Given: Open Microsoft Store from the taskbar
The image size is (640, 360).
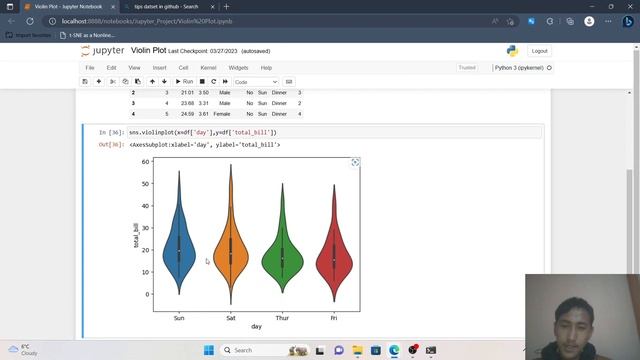Looking at the screenshot, I should 376,350.
